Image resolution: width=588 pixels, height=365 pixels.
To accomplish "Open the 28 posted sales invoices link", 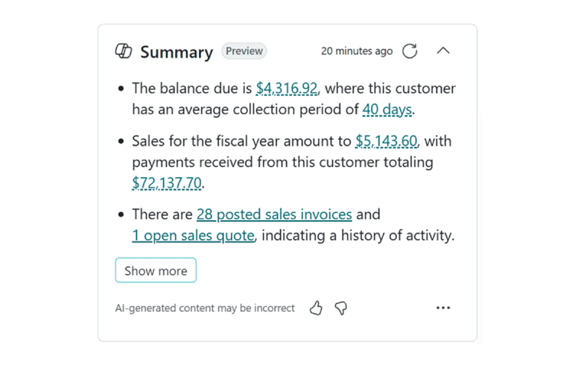I will pyautogui.click(x=274, y=215).
